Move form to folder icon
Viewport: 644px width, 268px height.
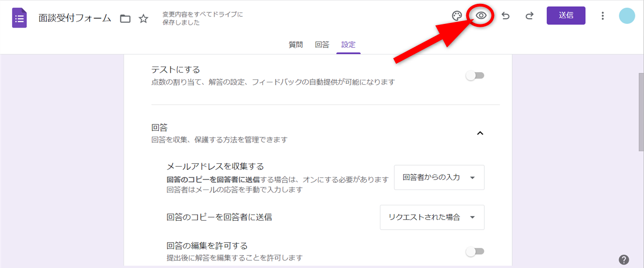pos(125,19)
